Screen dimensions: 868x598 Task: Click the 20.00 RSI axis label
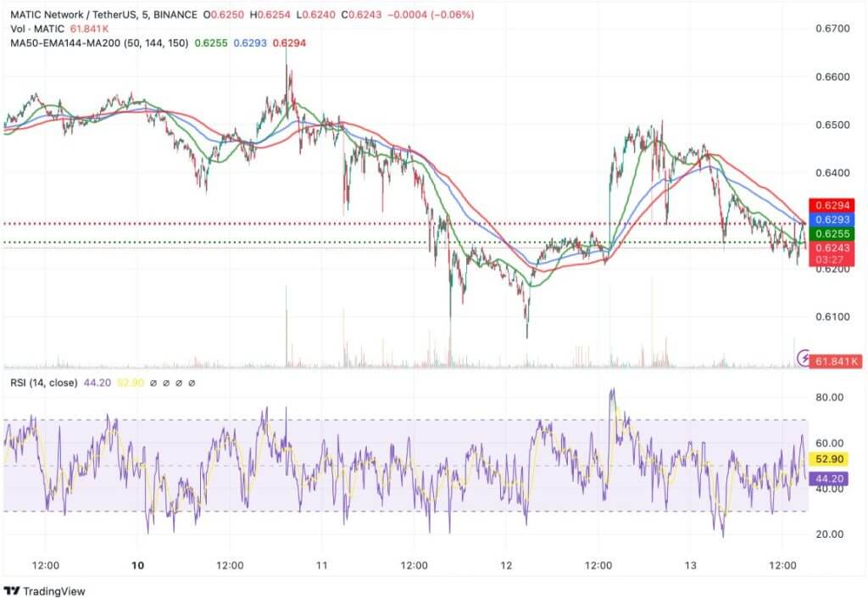829,534
